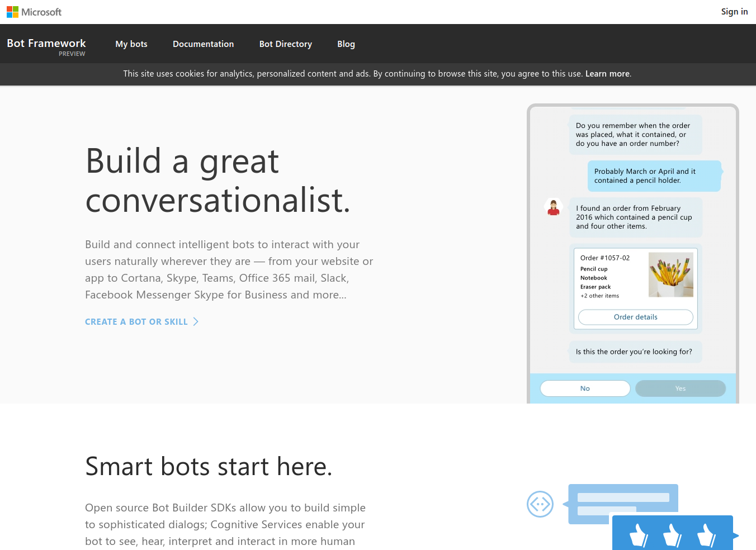Click the first thumbs-up icon

(638, 535)
